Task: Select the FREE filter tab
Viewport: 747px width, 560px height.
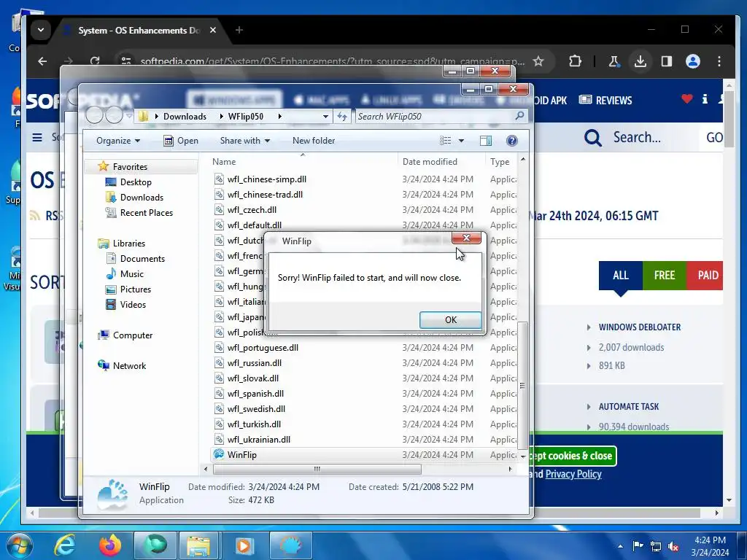Action: click(664, 275)
